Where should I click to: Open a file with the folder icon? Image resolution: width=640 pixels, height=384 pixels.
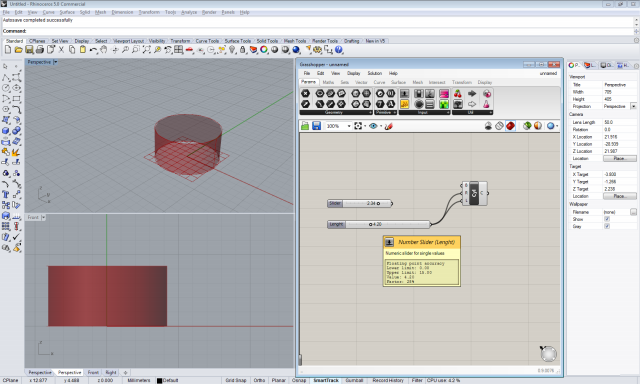point(18,50)
